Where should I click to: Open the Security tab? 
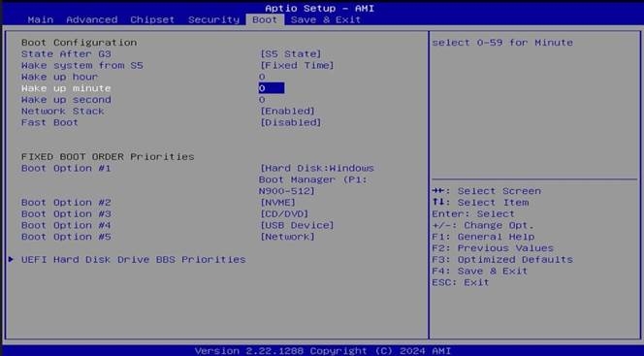(213, 19)
